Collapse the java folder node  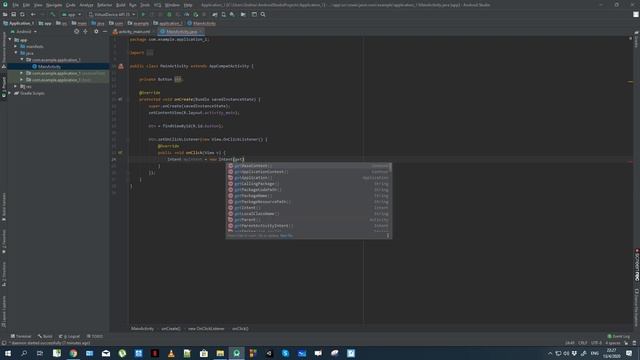click(16, 53)
